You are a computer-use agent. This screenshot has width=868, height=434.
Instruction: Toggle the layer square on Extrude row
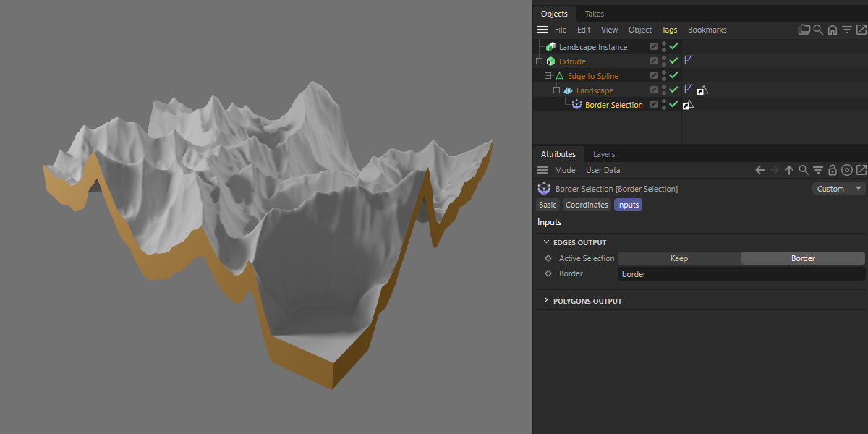point(654,61)
